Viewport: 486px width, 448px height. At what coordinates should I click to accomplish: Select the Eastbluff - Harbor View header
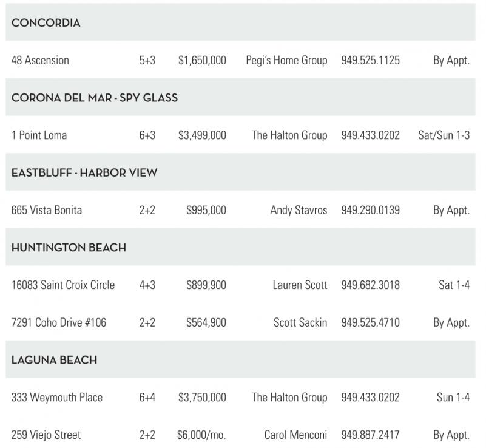[84, 173]
